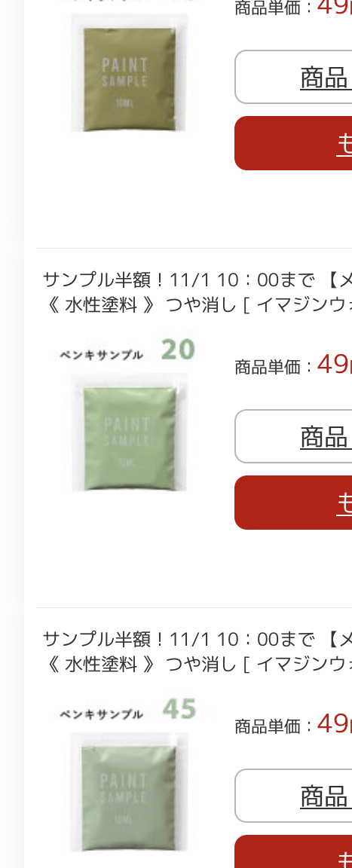Click the green number 45 label
This screenshot has height=868, width=352.
pos(179,709)
